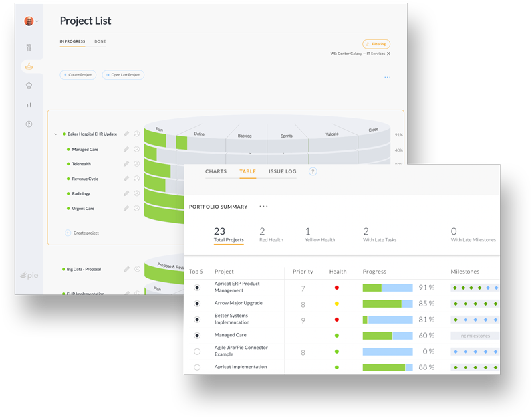532x418 pixels.
Task: Toggle Top 5 radio for Better Systems Implementation
Action: coord(197,320)
